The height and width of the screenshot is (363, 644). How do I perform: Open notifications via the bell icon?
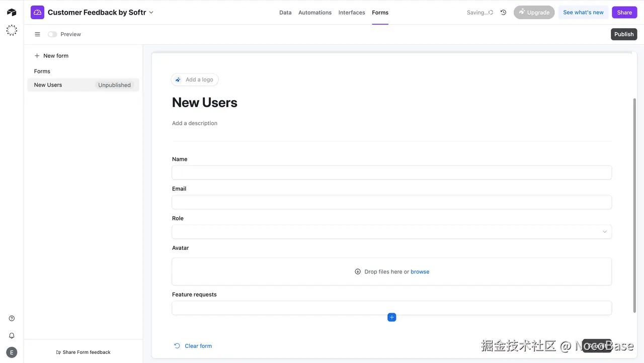coord(12,335)
